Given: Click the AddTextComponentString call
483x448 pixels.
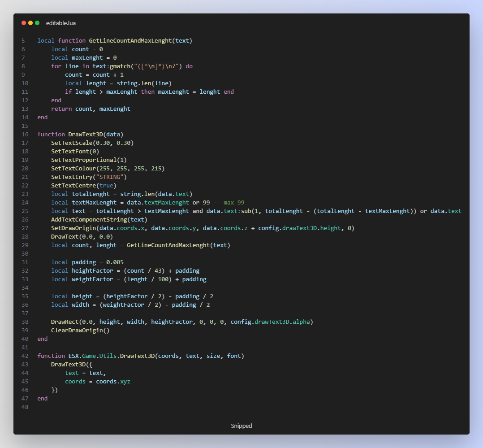Looking at the screenshot, I should [x=89, y=219].
